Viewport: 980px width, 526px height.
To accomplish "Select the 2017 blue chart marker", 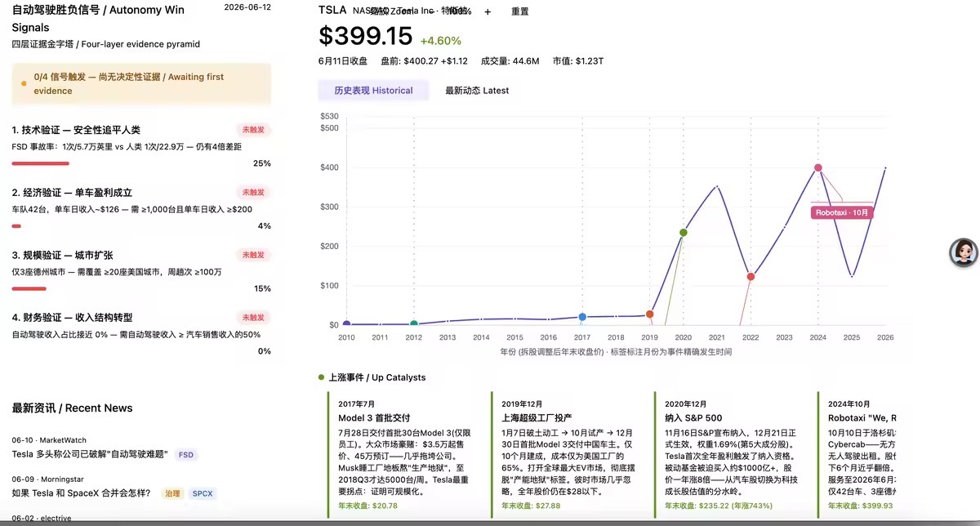I will coord(582,317).
